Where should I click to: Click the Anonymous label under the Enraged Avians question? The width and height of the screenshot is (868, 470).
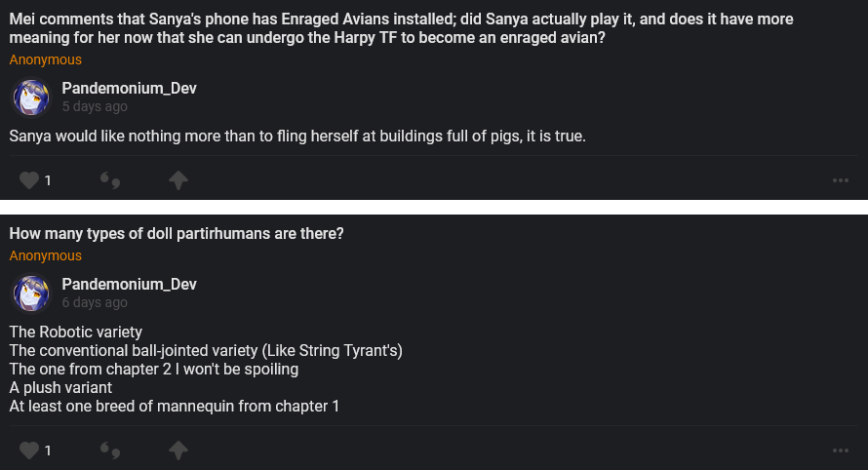pos(46,60)
